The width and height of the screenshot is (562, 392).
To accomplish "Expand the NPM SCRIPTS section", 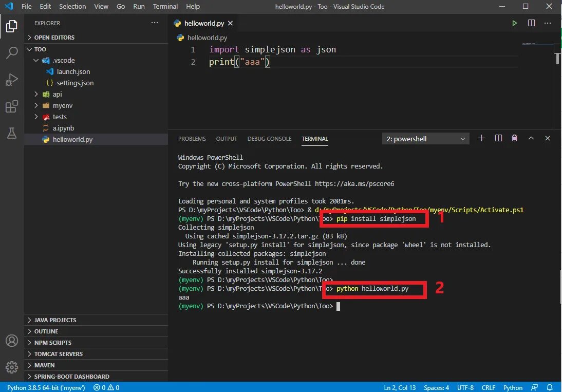I will (96, 343).
